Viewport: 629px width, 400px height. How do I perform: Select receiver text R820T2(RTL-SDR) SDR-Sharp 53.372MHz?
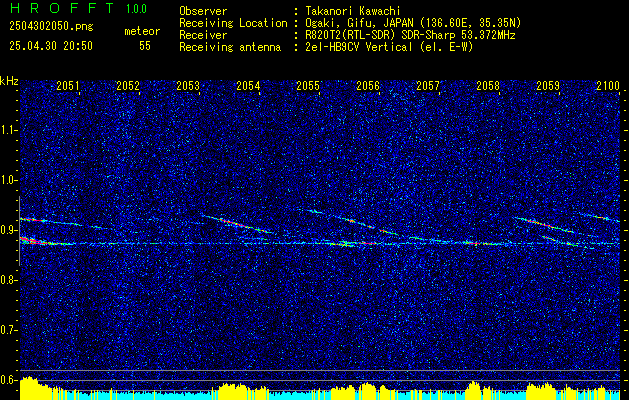click(410, 35)
